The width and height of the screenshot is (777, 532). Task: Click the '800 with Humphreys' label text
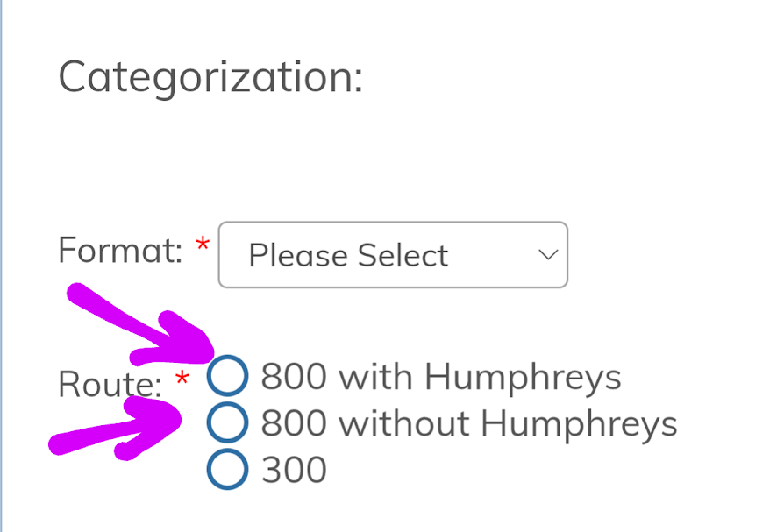pyautogui.click(x=441, y=378)
